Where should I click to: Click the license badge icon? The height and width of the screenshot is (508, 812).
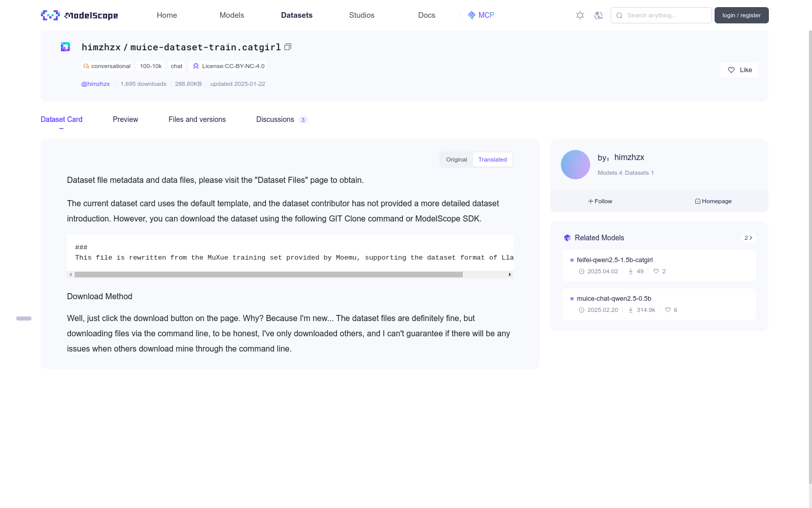196,66
